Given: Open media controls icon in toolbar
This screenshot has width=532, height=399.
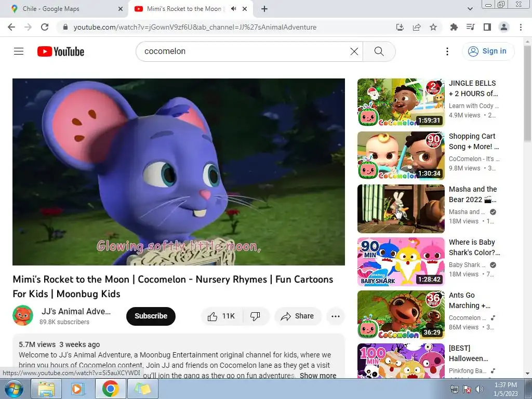Looking at the screenshot, I should point(471,27).
